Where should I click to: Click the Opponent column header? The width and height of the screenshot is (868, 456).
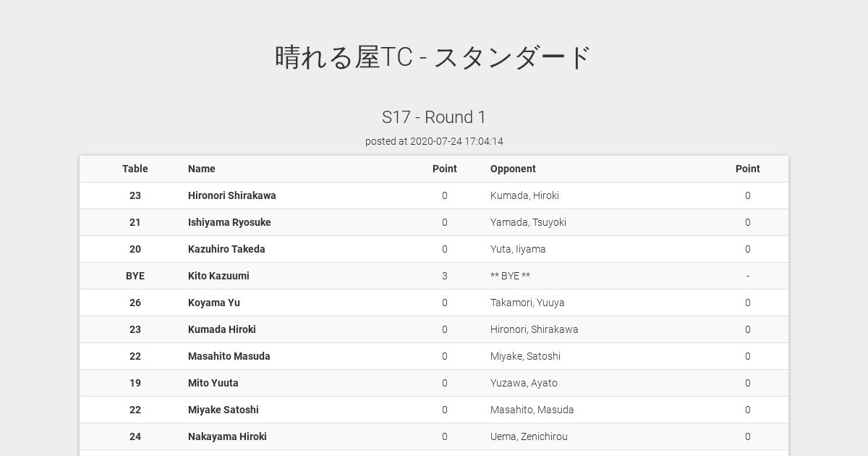[x=513, y=169]
